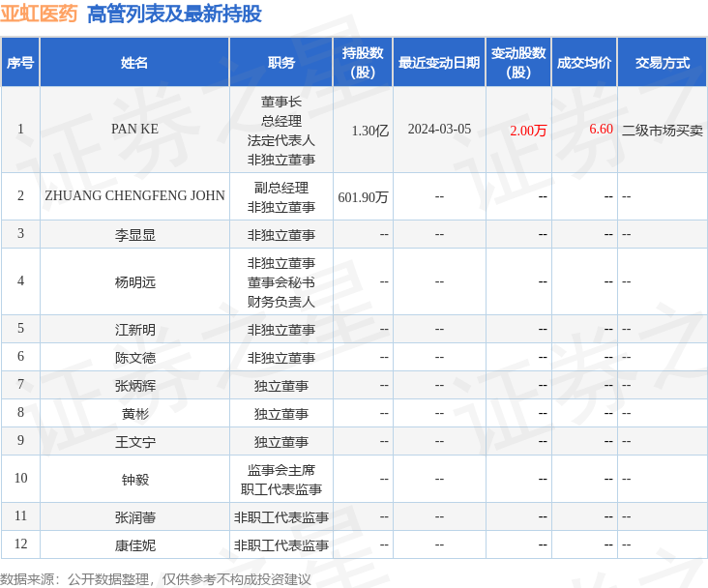Screen dimensions: 708x588
Task: Select the name 李显显
Action: (134, 235)
